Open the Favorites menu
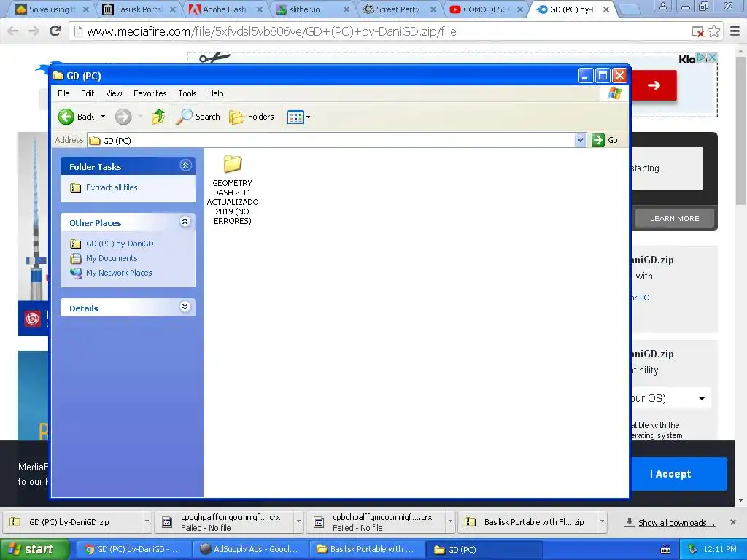Viewport: 747px width, 560px height. 150,93
